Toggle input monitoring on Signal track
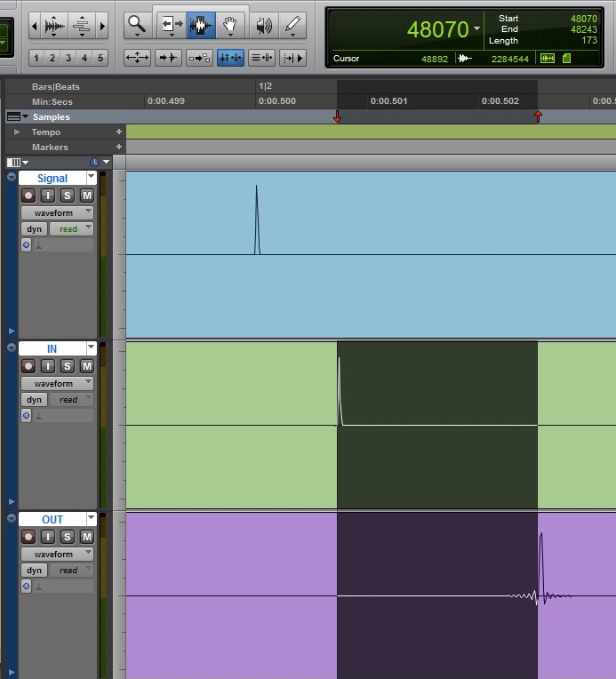This screenshot has width=616, height=679. tap(48, 196)
